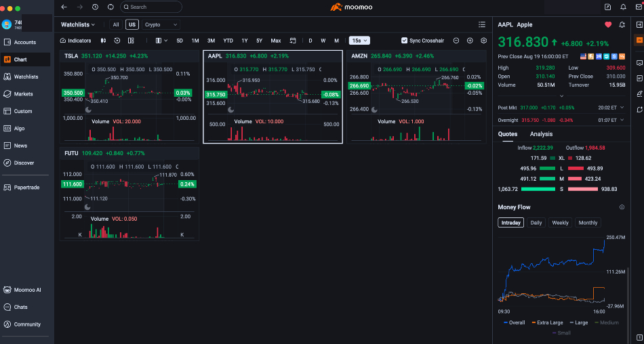This screenshot has width=644, height=344.
Task: Expand the Overnight row chevron
Action: point(622,120)
